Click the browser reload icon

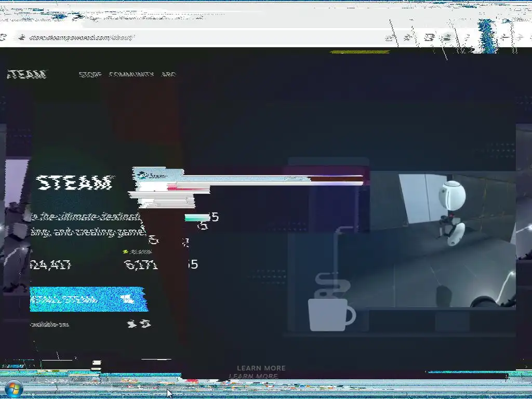[3, 37]
